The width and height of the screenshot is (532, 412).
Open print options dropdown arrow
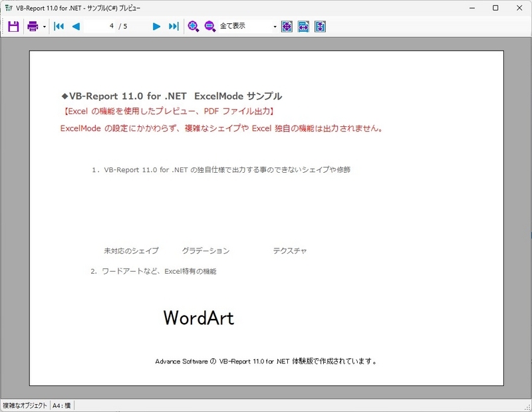coord(45,27)
